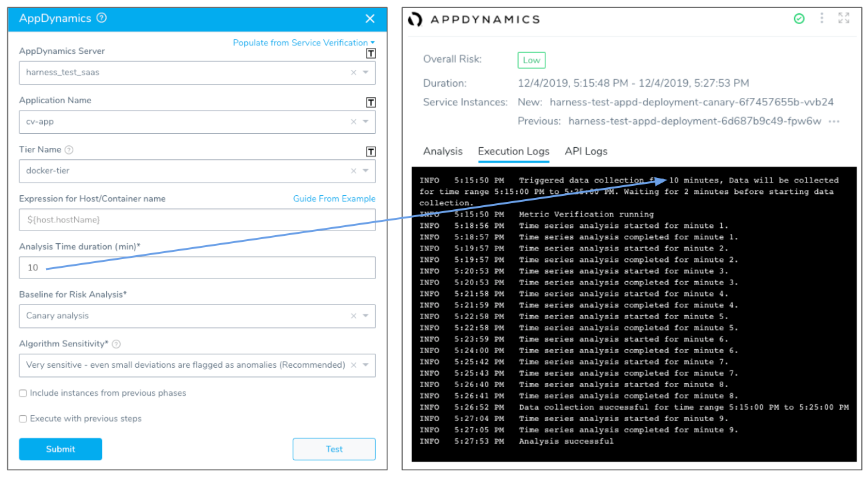Open the Guide From Example link
Viewport: 868px width, 479px height.
[334, 199]
